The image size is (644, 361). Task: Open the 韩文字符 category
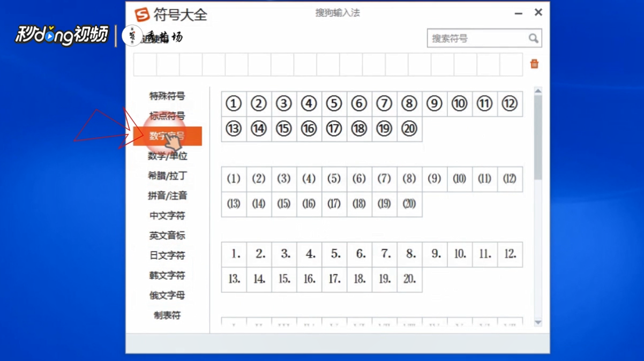(167, 275)
